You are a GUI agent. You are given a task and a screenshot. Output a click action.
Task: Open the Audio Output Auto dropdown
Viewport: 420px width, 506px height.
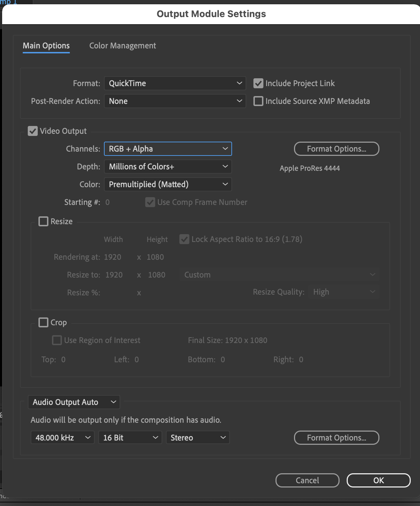click(74, 402)
